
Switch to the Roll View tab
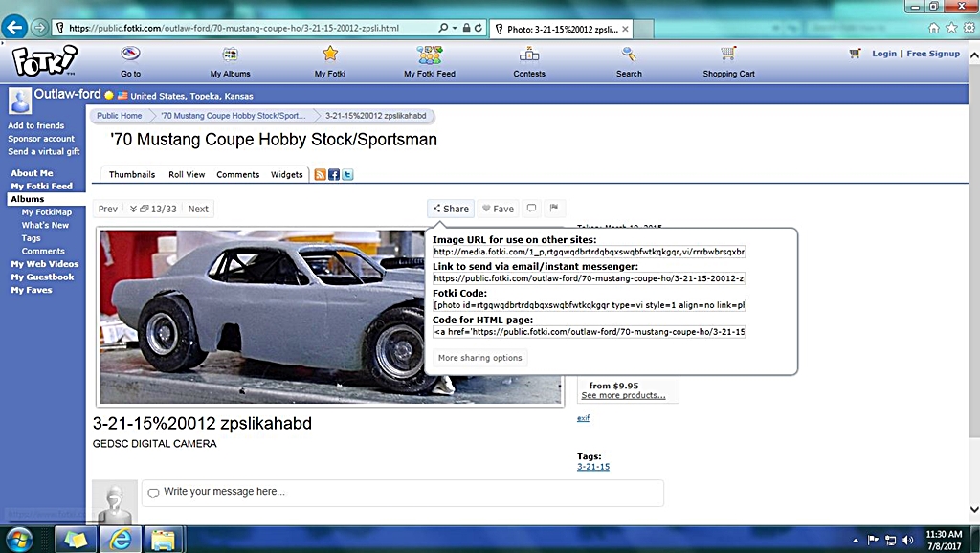[187, 175]
